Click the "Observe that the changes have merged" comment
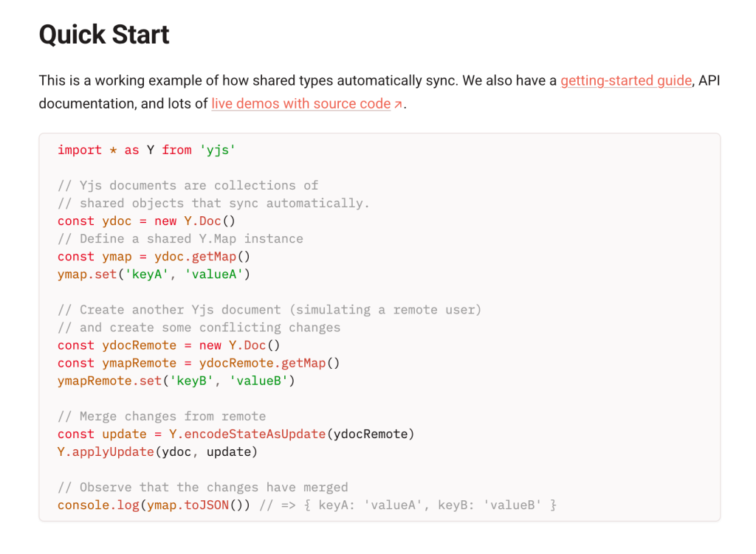The image size is (756, 554). (202, 488)
